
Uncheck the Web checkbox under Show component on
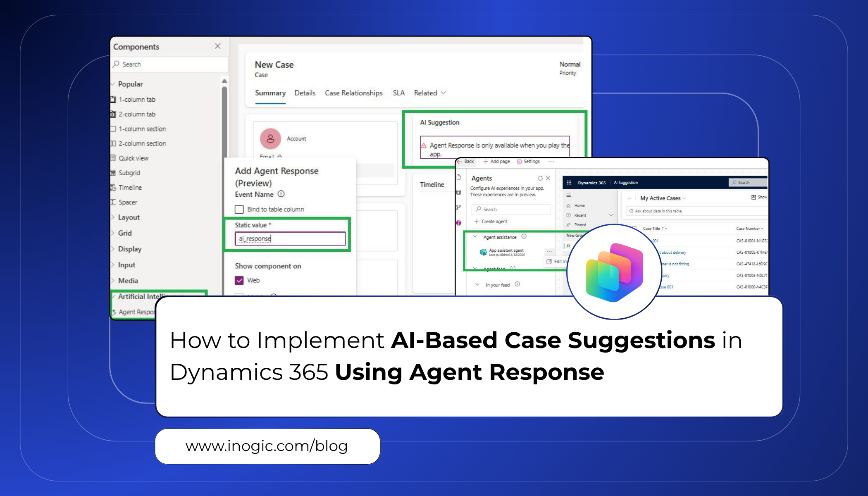[239, 280]
